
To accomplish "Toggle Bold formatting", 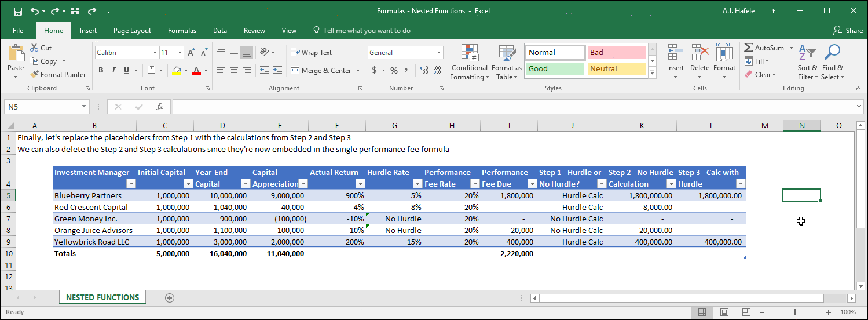I will (x=101, y=70).
